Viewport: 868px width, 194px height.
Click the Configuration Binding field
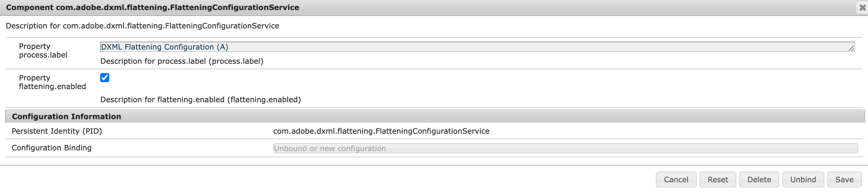(565, 148)
